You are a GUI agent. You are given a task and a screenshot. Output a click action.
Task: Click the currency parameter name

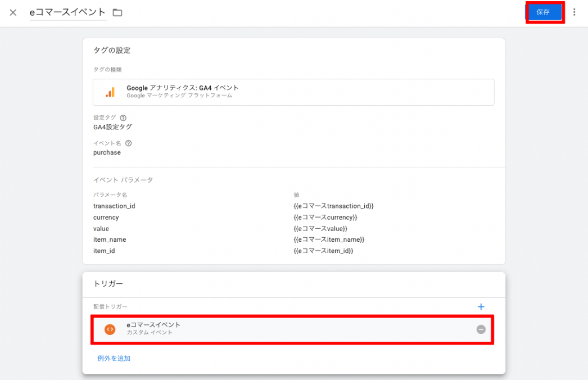tap(106, 217)
